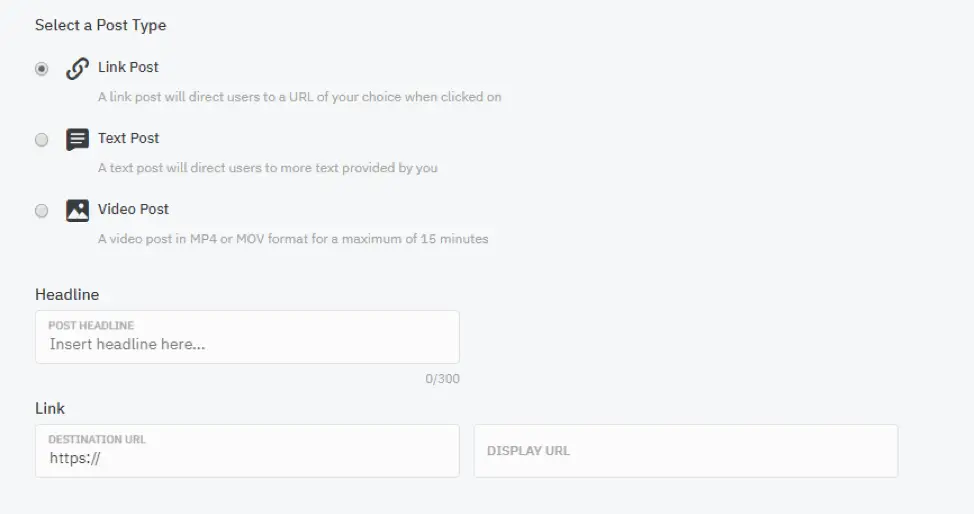974x514 pixels.
Task: Click the Text Post label text
Action: click(x=128, y=138)
